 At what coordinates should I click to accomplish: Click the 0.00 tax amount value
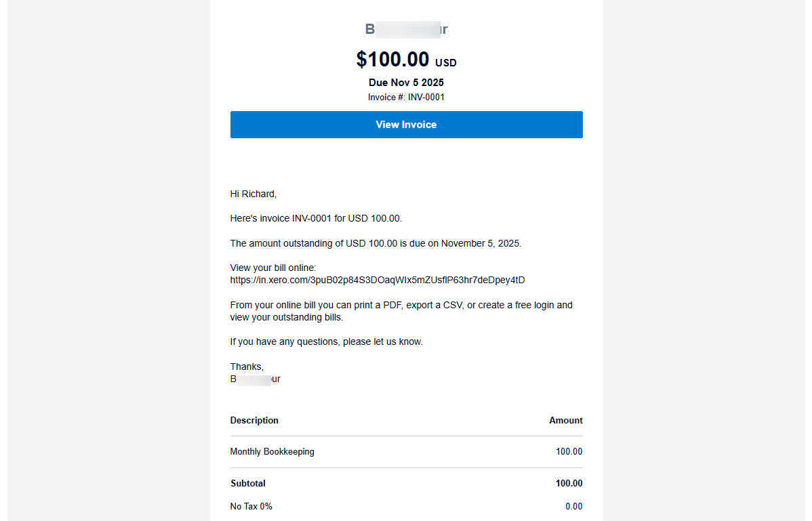573,506
